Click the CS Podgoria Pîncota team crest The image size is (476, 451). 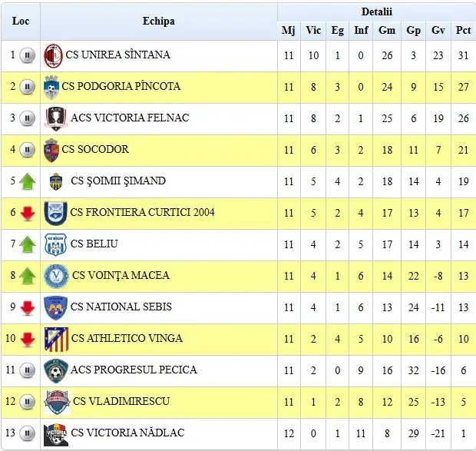click(51, 87)
